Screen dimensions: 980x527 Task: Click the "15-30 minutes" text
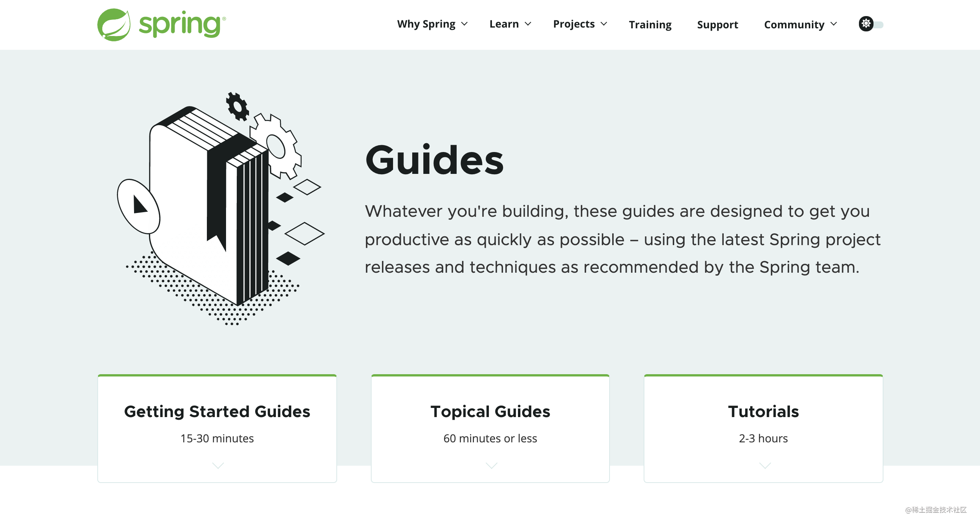pyautogui.click(x=217, y=439)
